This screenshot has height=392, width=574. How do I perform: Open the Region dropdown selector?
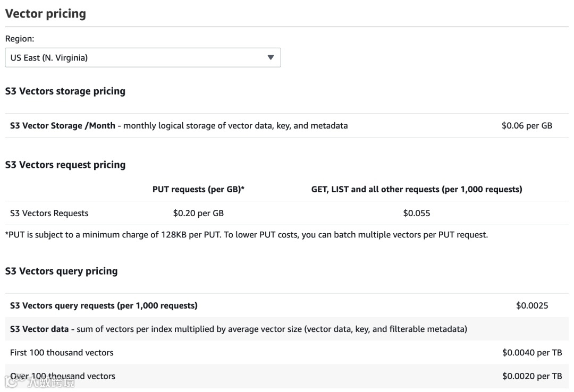142,57
